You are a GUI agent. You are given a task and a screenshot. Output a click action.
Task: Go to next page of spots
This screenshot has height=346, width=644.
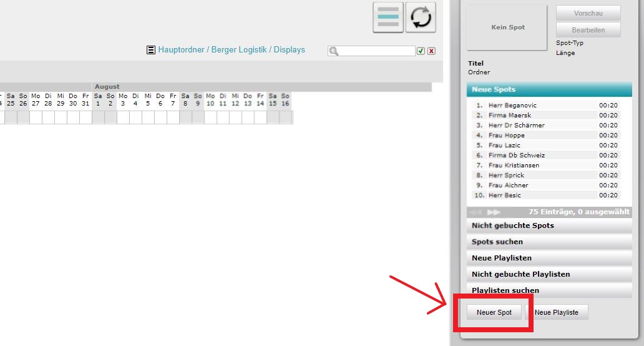click(x=494, y=212)
